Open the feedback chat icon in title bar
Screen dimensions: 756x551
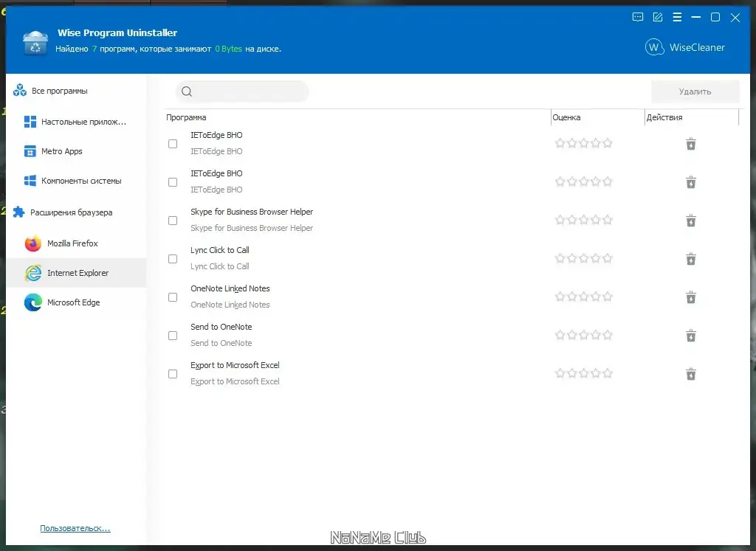click(637, 18)
